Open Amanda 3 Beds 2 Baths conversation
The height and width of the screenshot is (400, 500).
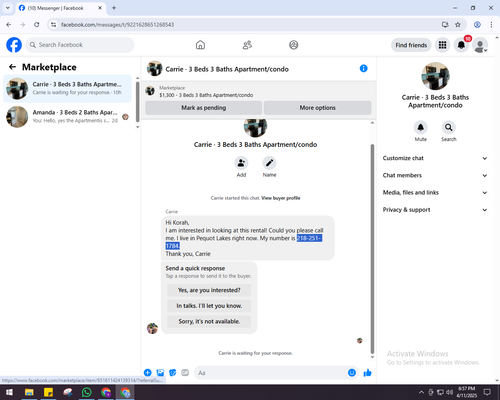point(67,116)
